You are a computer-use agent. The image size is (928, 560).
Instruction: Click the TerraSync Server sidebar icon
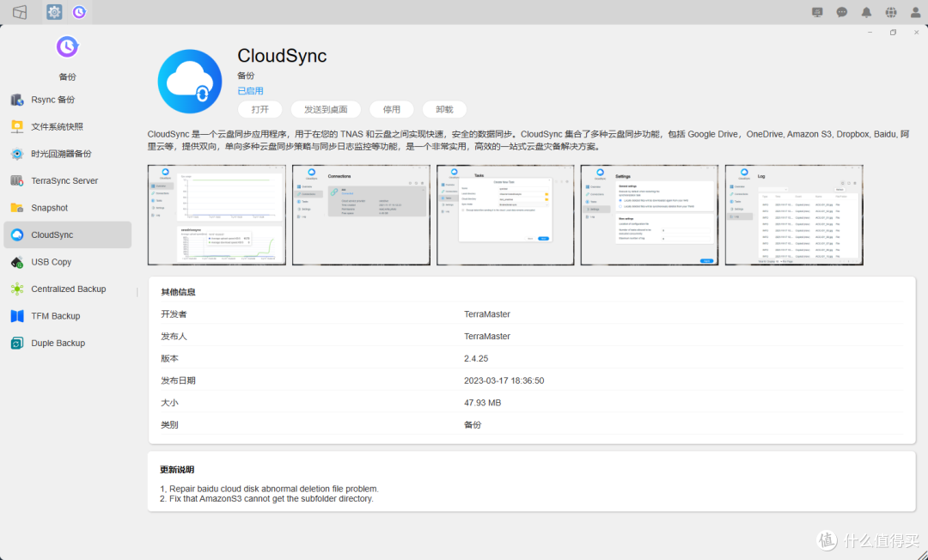tap(17, 181)
